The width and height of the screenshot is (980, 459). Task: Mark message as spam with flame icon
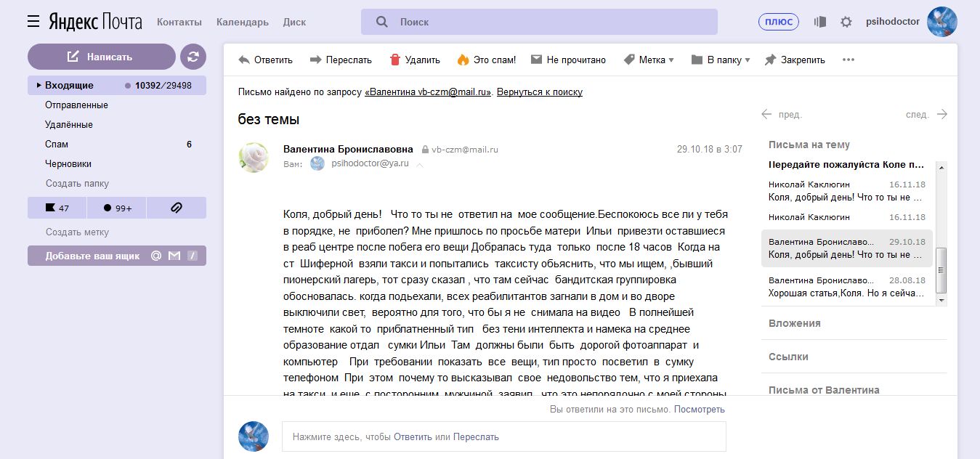point(486,60)
